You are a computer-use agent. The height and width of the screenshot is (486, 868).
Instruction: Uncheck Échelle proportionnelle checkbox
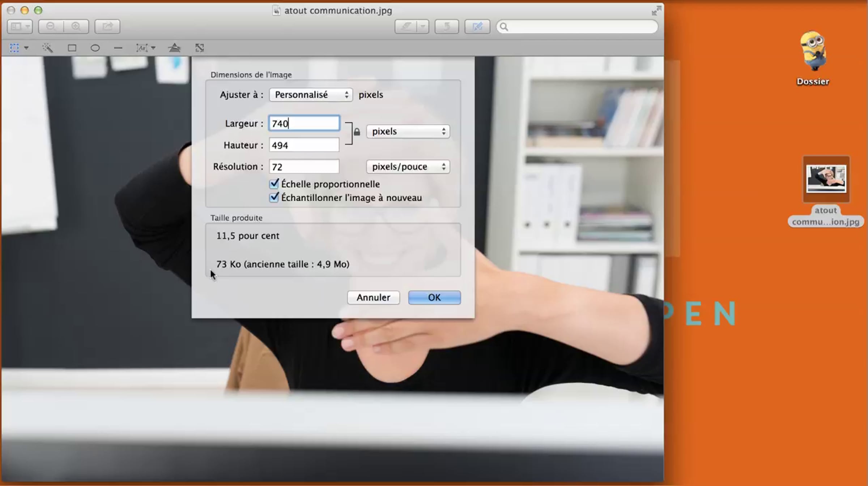click(x=274, y=184)
